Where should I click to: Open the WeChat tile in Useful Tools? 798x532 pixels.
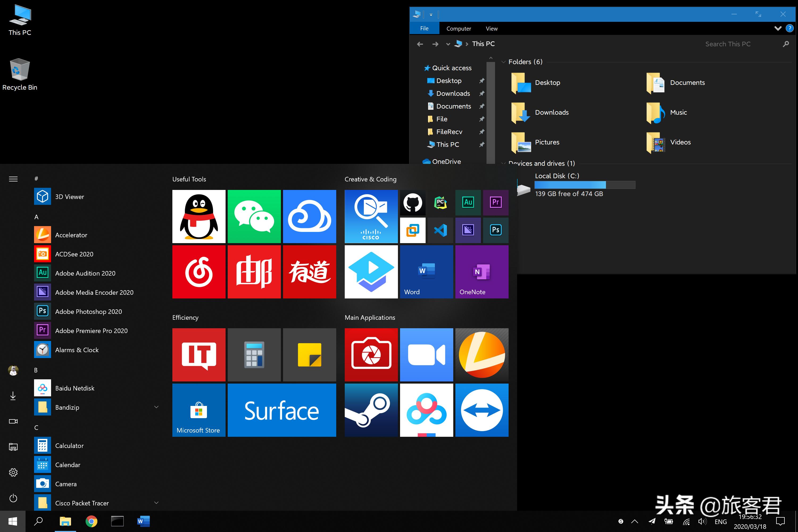(254, 216)
